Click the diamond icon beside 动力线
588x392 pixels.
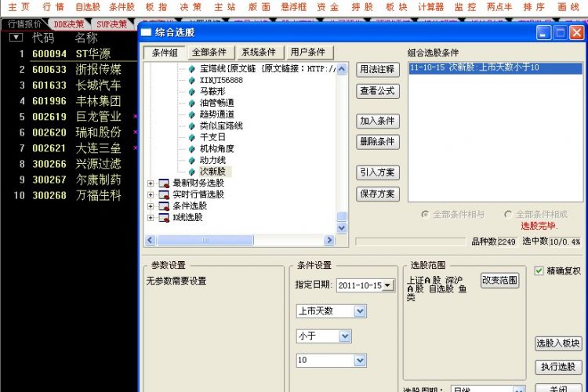(191, 161)
